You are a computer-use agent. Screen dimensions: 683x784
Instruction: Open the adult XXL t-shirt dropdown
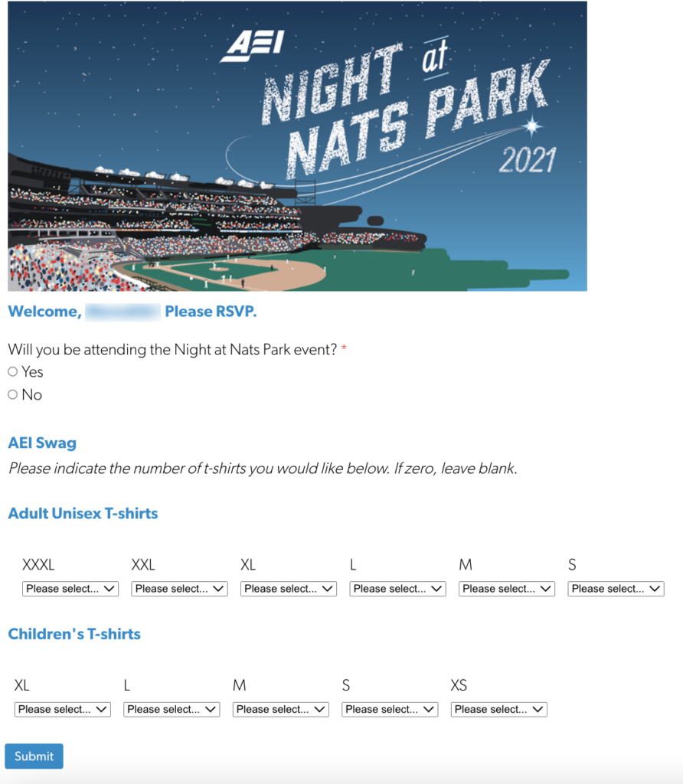click(179, 589)
